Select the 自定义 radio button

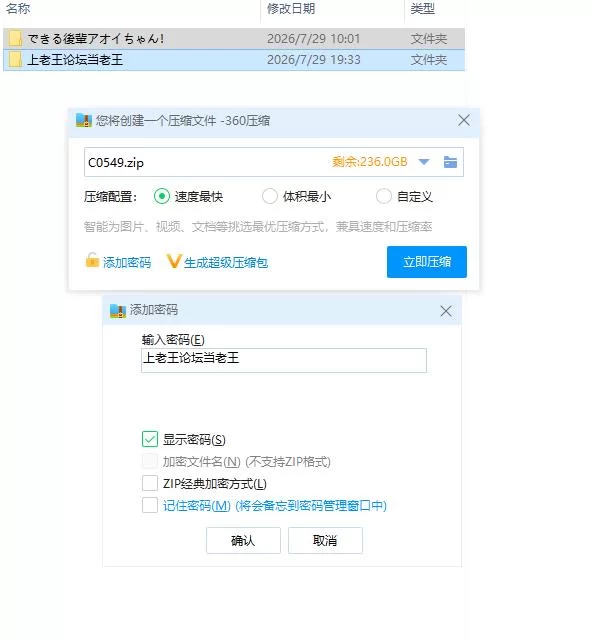[x=384, y=196]
